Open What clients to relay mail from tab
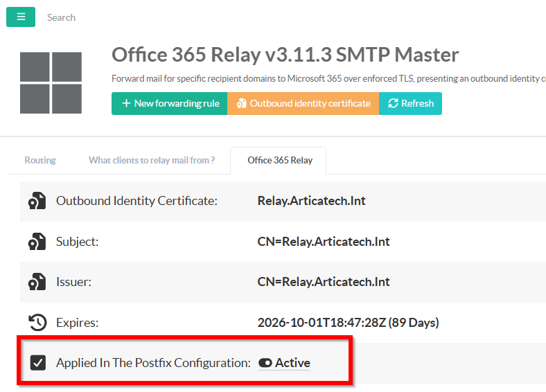The height and width of the screenshot is (392, 546). [x=152, y=160]
